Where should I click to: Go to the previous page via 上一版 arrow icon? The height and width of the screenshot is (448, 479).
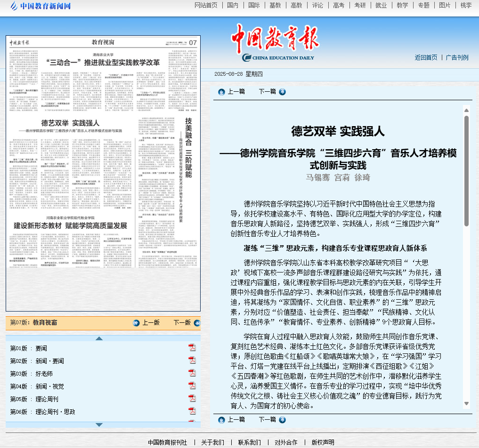point(136,323)
